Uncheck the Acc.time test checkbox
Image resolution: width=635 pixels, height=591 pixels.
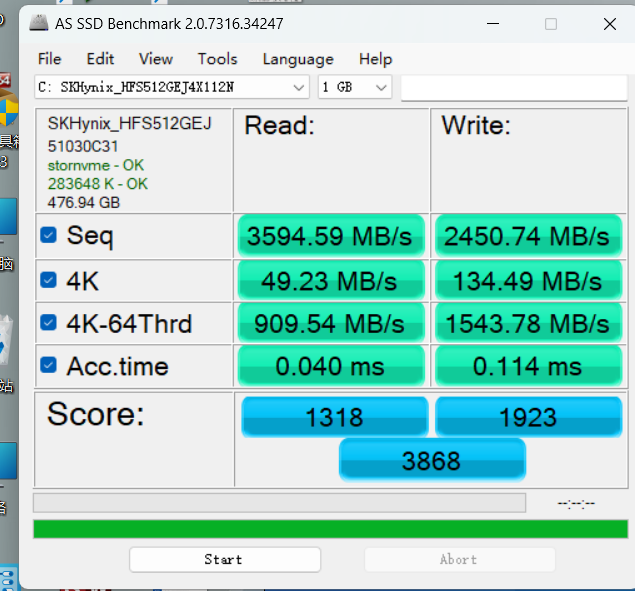coord(48,365)
